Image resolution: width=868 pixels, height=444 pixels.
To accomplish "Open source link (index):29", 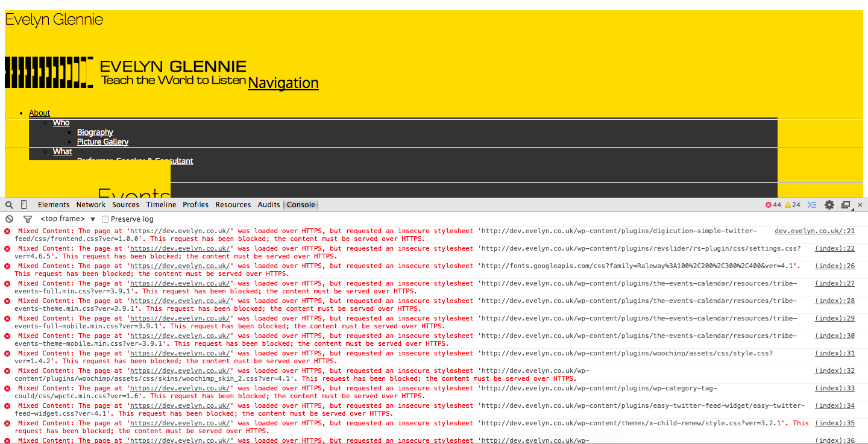I will tap(835, 318).
